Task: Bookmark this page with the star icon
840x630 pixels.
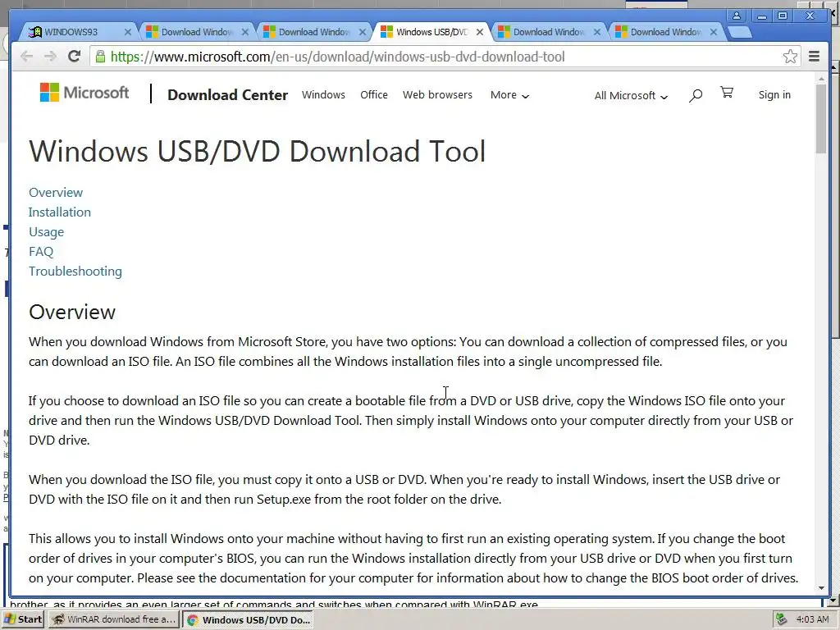Action: click(790, 57)
